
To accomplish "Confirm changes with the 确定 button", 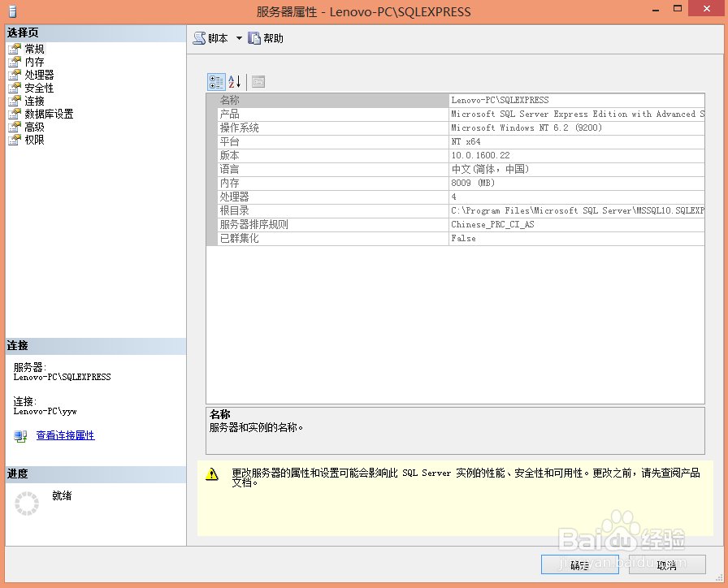I will click(579, 564).
